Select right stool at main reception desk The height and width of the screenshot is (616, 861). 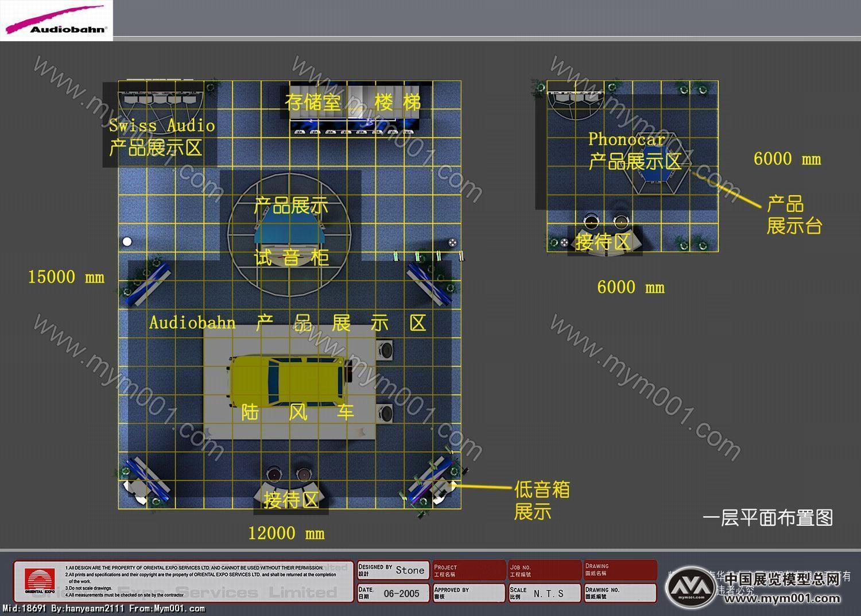click(302, 474)
